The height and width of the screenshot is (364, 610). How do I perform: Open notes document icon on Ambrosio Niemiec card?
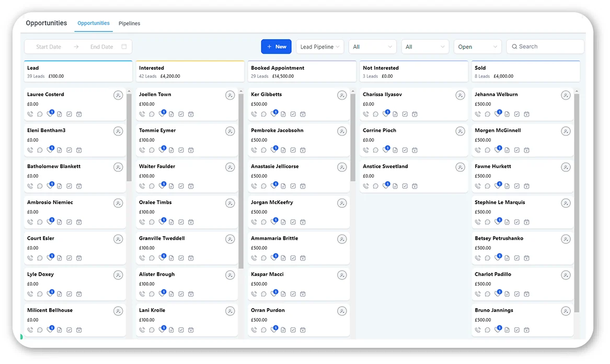click(60, 222)
